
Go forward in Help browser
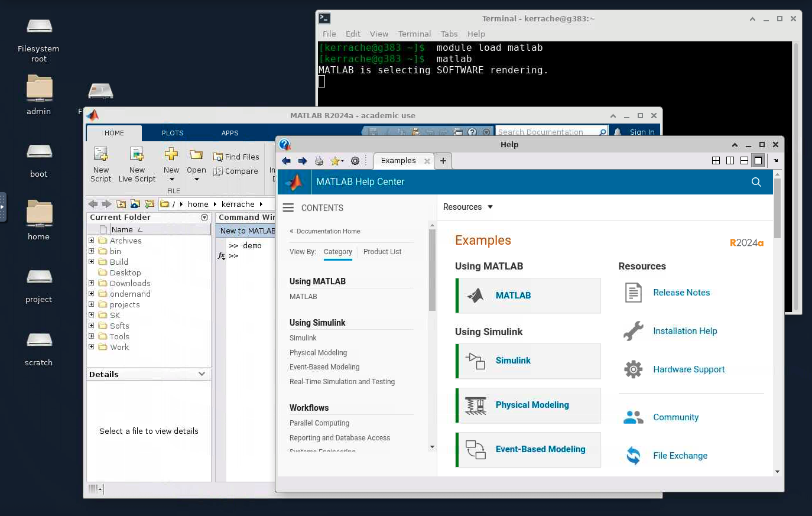pos(303,161)
